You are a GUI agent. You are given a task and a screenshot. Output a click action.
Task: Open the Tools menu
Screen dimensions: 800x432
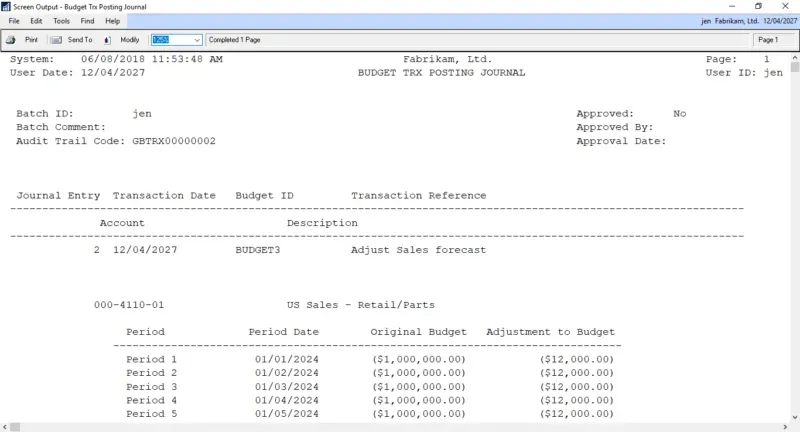coord(61,21)
